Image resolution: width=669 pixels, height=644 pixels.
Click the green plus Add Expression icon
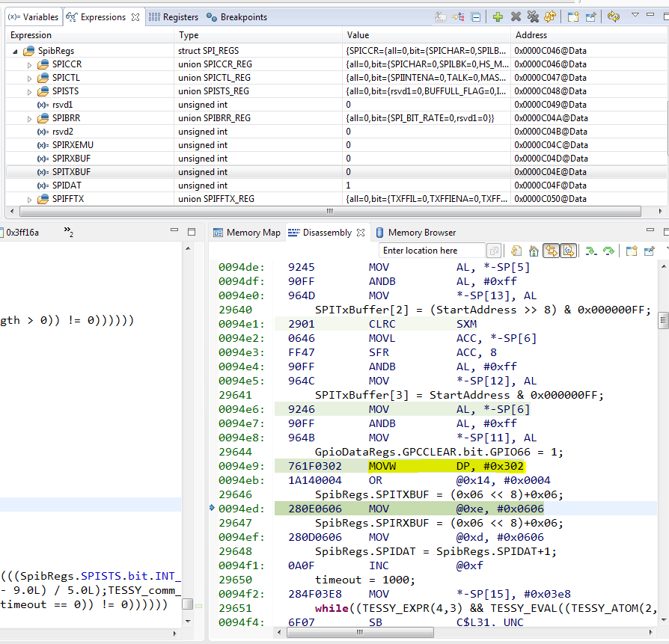(x=498, y=16)
